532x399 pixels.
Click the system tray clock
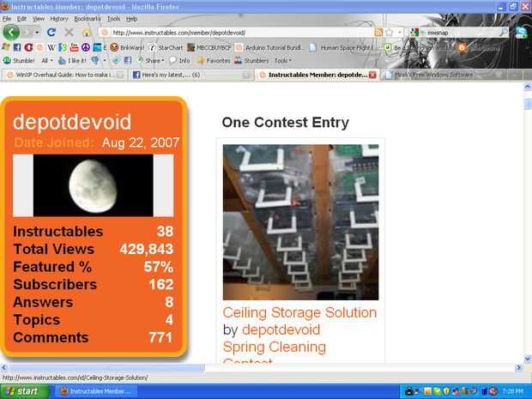click(512, 391)
